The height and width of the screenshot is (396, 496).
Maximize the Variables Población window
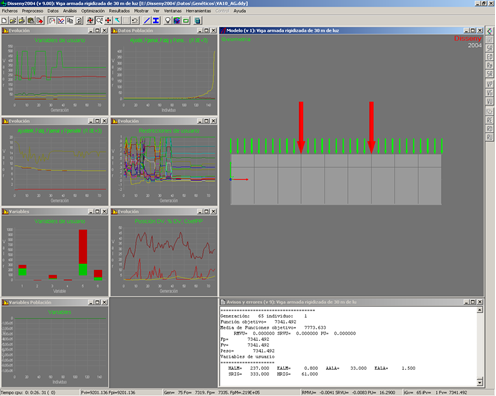point(97,302)
